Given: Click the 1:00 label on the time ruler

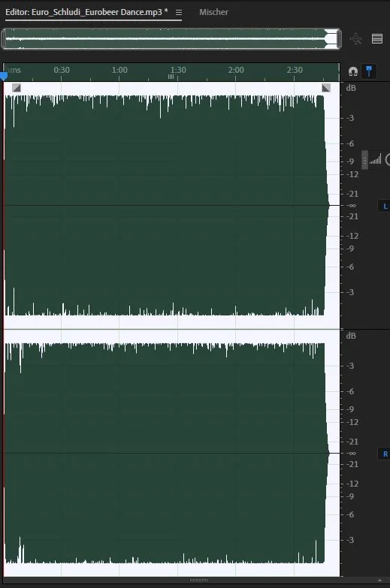Looking at the screenshot, I should point(119,70).
